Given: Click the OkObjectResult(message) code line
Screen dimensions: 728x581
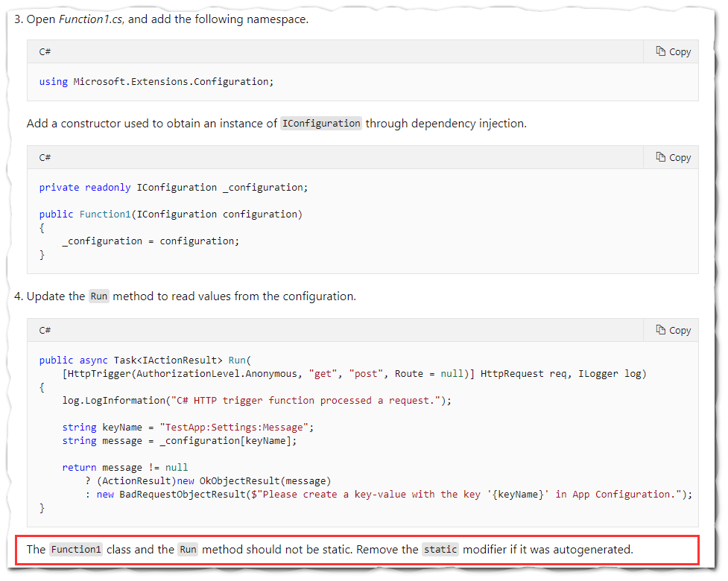Looking at the screenshot, I should pos(209,480).
